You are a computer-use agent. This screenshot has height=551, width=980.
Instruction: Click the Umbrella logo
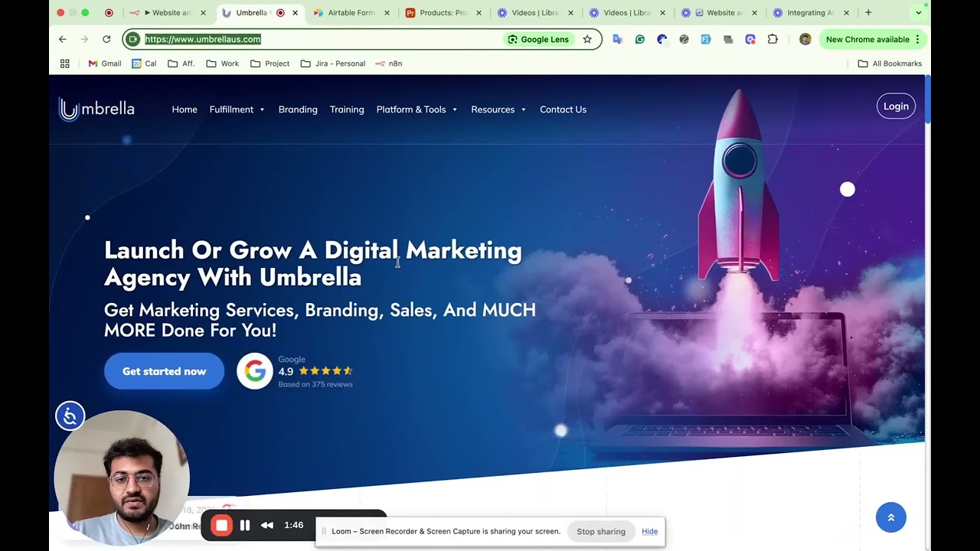click(96, 109)
